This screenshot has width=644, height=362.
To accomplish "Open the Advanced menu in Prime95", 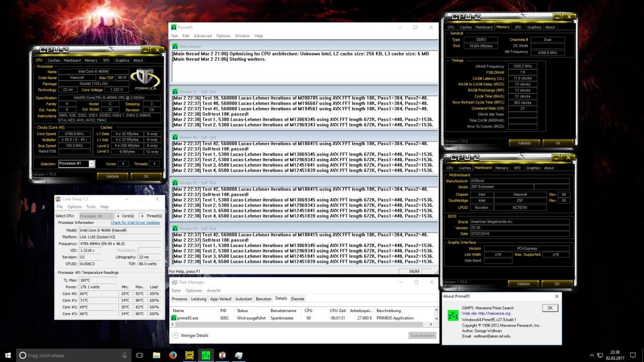I will (202, 36).
